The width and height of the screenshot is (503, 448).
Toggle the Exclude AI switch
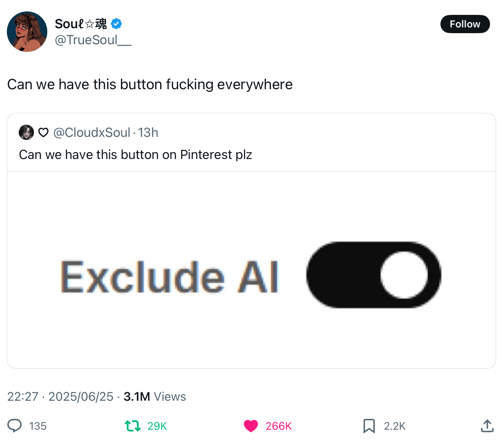point(373,275)
